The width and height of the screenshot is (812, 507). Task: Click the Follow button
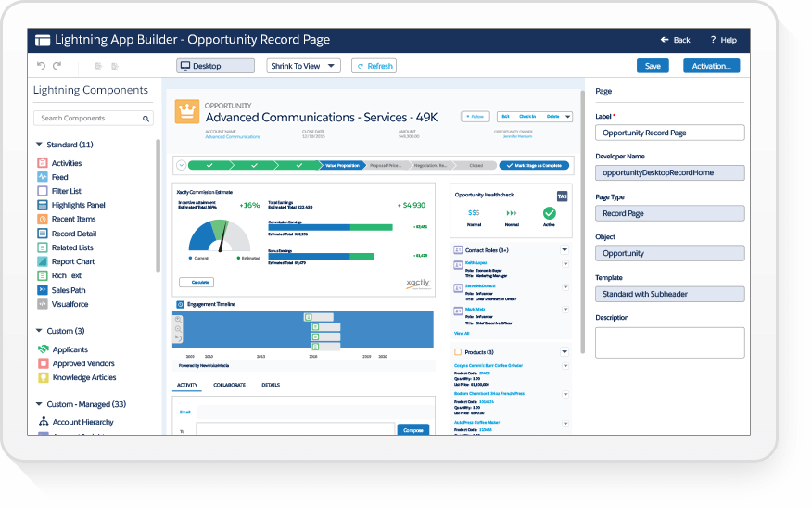click(x=476, y=117)
